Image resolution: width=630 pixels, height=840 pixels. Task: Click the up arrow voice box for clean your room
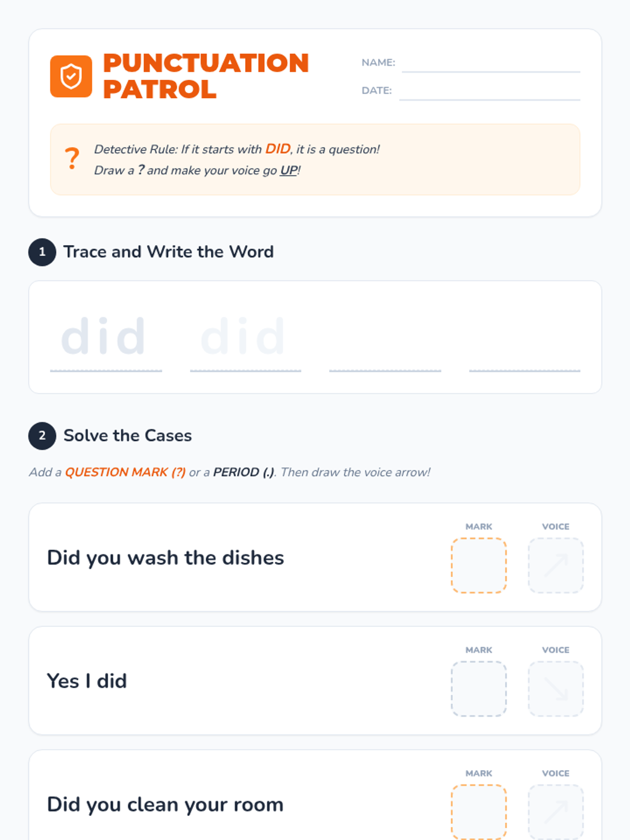pyautogui.click(x=555, y=812)
